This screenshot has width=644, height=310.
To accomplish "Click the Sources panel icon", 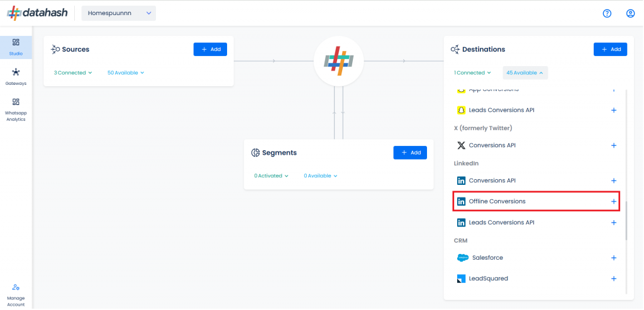I will coord(55,49).
